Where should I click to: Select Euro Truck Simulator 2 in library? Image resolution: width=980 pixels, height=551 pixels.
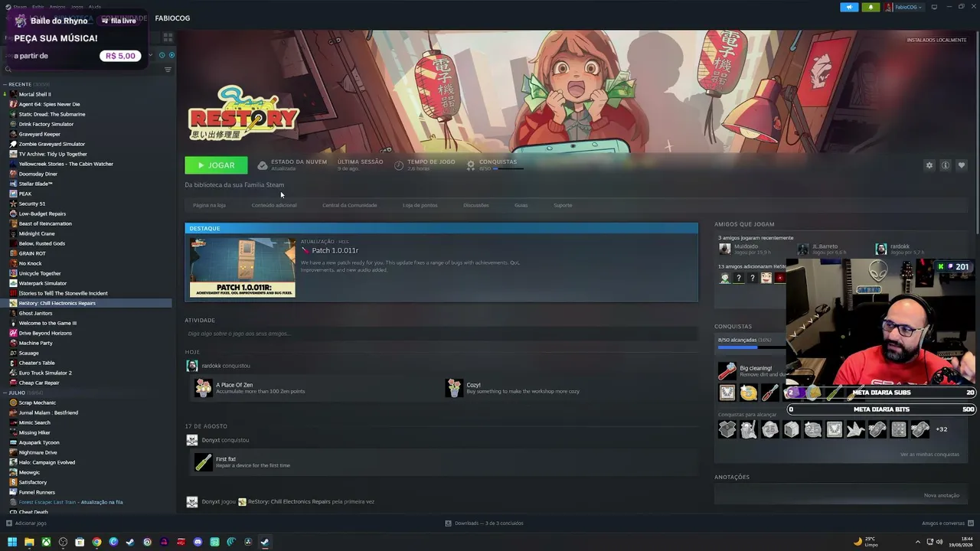(x=45, y=373)
